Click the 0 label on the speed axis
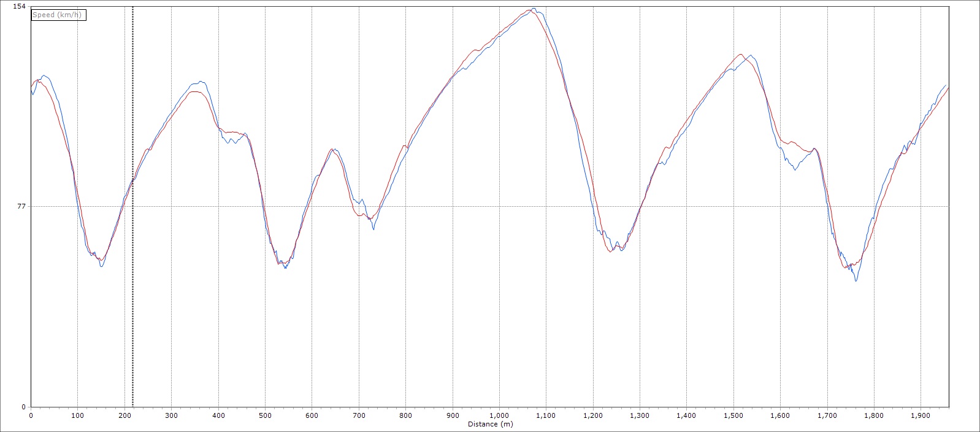This screenshot has height=432, width=980. 24,407
